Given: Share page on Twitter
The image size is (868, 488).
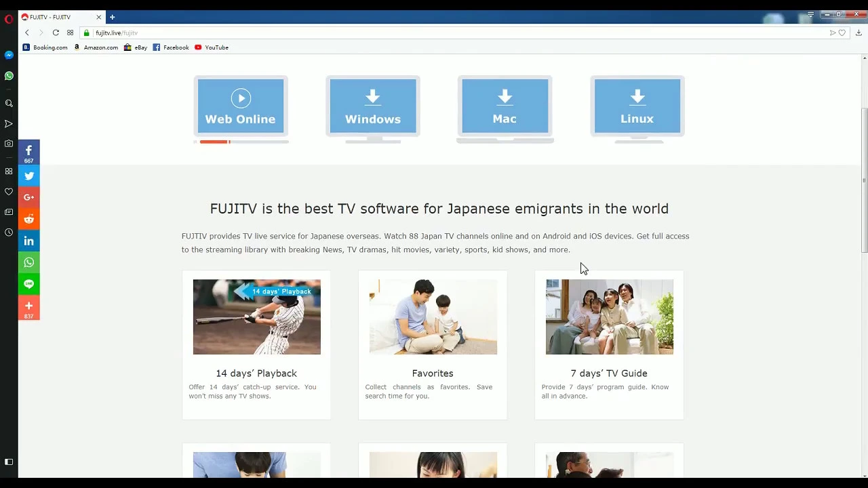Looking at the screenshot, I should coord(28,176).
